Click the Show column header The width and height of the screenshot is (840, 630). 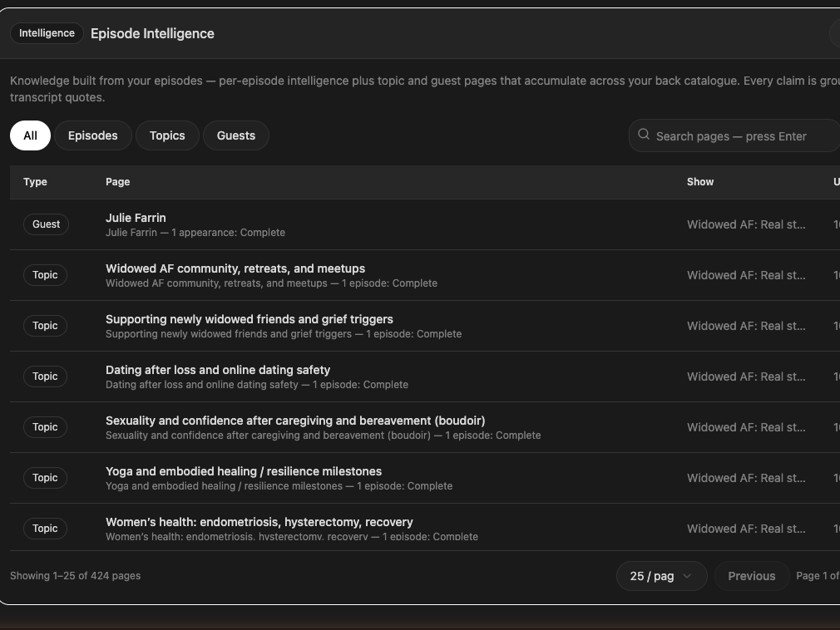[700, 182]
